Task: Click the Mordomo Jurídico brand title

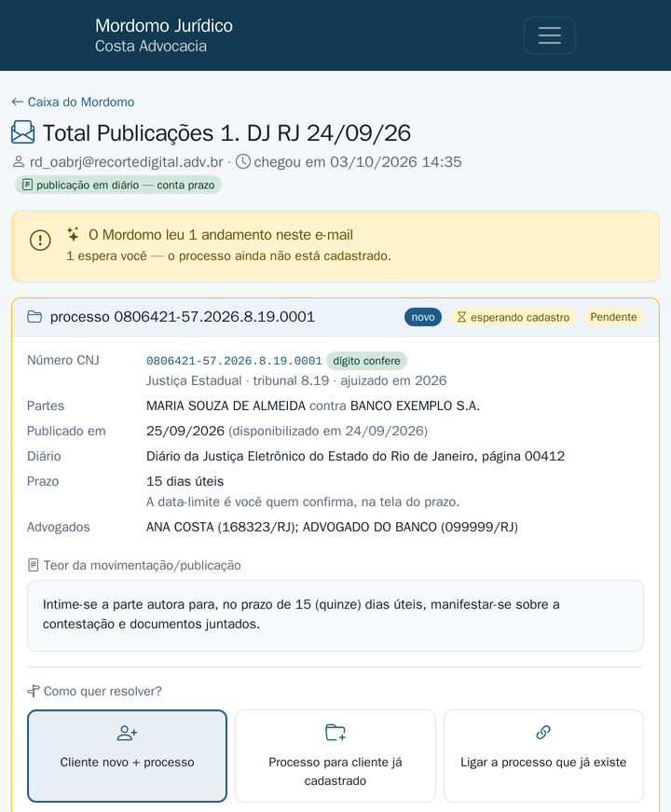Action: tap(164, 25)
